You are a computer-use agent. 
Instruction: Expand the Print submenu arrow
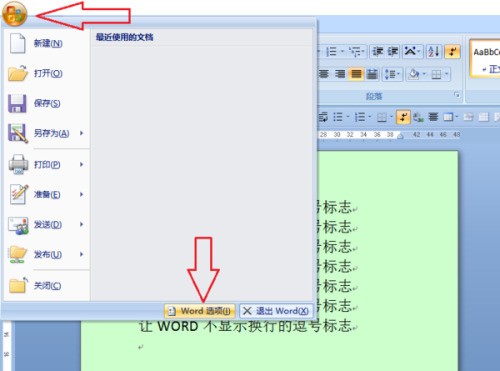click(81, 165)
